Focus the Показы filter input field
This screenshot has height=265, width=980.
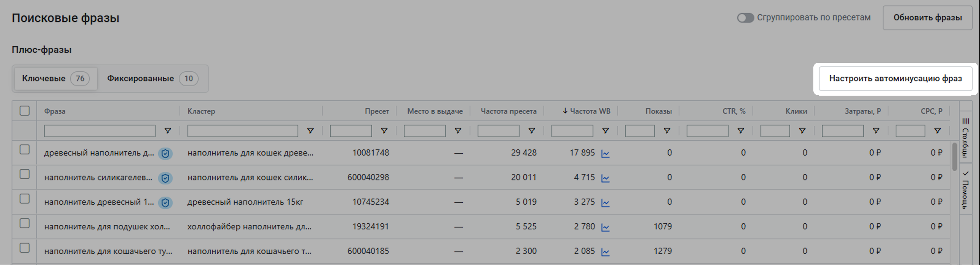[640, 131]
